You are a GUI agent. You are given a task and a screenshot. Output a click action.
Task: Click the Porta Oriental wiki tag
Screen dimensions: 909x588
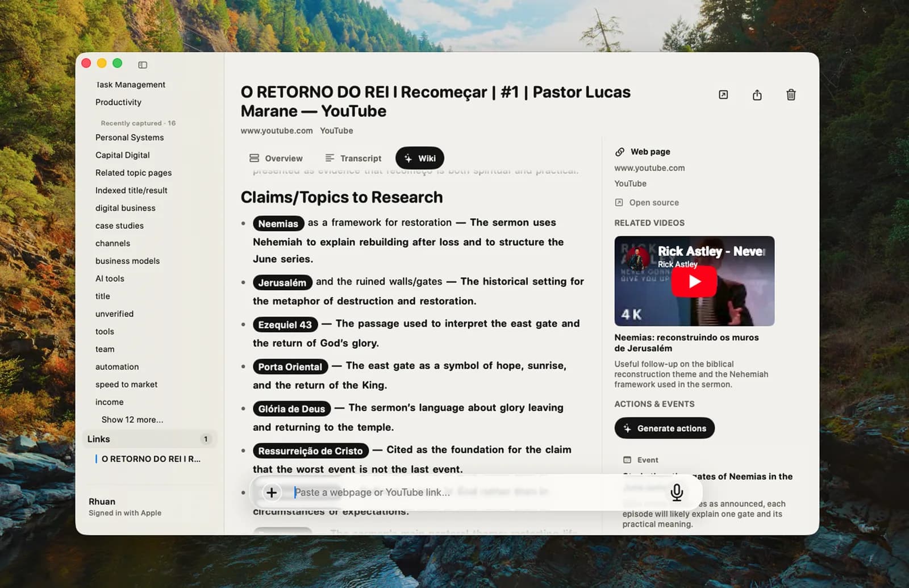pyautogui.click(x=290, y=366)
